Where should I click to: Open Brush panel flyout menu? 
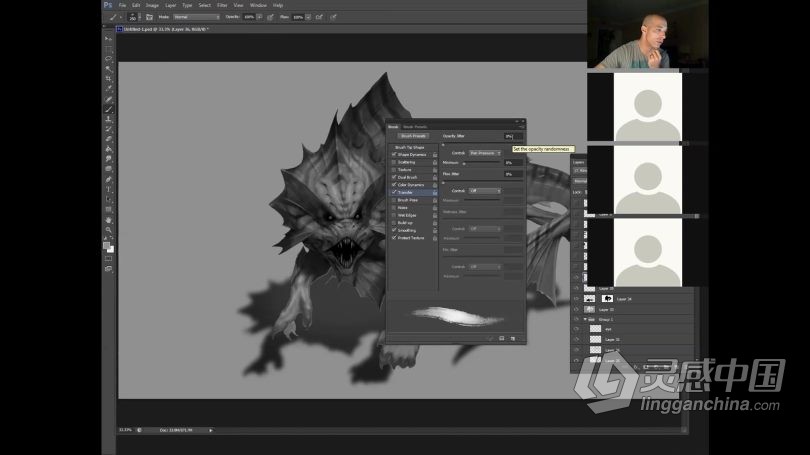pos(522,127)
